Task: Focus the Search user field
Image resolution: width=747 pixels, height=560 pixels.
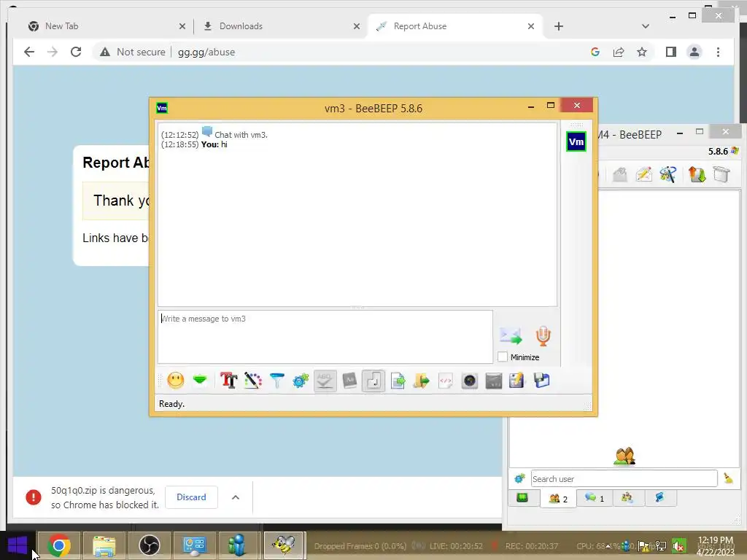Action: (624, 478)
